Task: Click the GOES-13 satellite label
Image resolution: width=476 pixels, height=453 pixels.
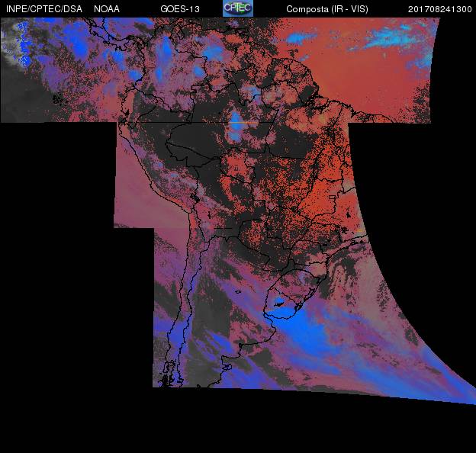Action: click(x=180, y=9)
